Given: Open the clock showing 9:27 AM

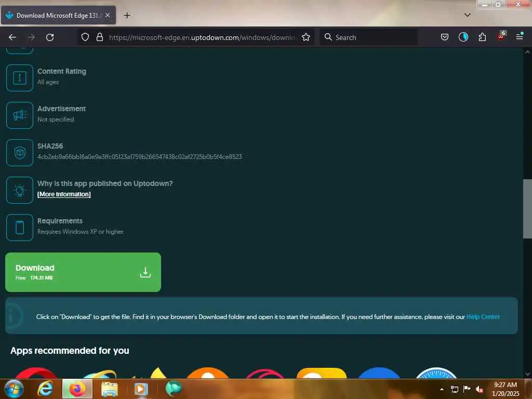Looking at the screenshot, I should (506, 389).
